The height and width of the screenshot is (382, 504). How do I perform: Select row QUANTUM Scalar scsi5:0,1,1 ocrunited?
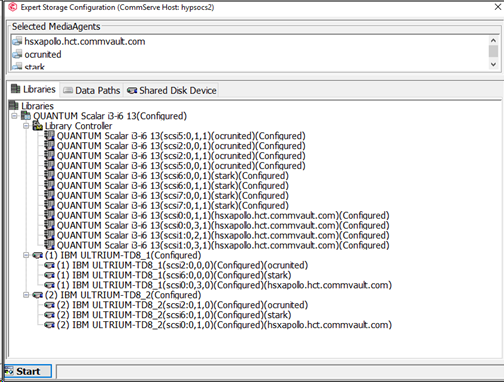[x=181, y=136]
